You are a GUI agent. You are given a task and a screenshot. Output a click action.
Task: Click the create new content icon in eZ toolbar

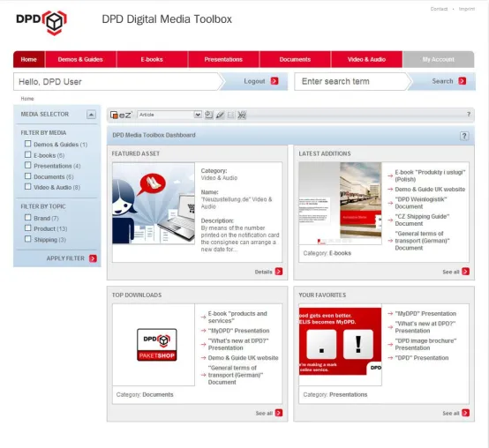[x=208, y=115]
